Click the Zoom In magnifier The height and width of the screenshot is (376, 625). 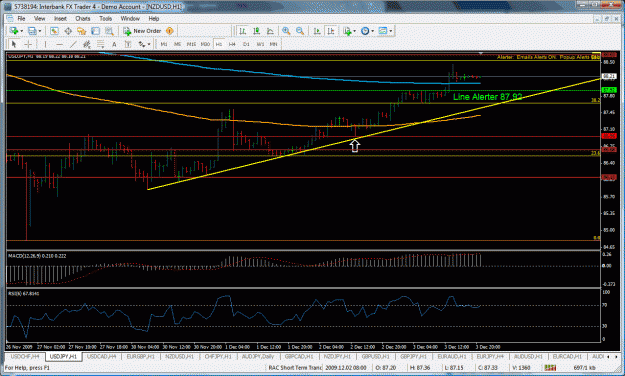(x=286, y=31)
